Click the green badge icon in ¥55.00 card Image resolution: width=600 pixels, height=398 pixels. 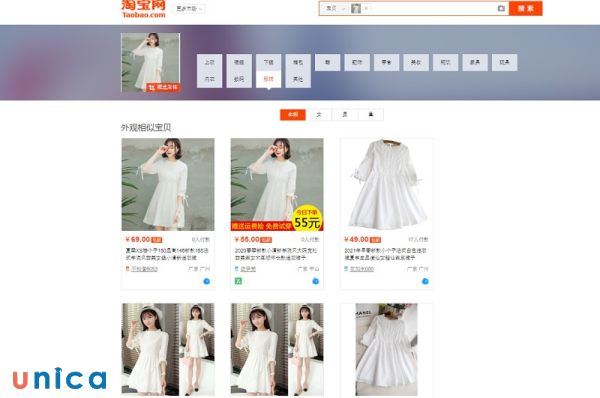coord(238,281)
